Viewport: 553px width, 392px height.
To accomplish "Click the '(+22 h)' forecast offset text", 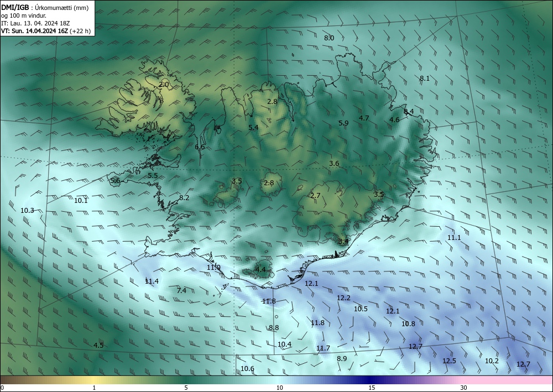I will (80, 31).
